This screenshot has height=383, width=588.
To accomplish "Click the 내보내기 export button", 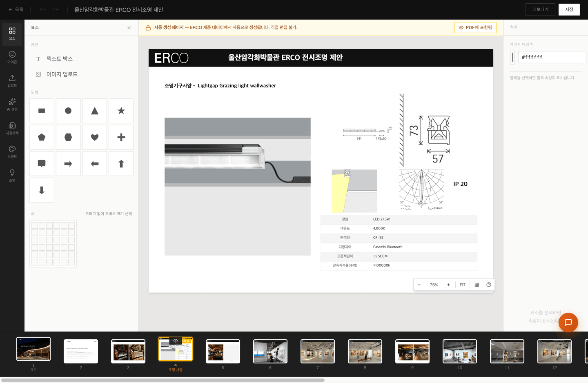I will (x=540, y=9).
